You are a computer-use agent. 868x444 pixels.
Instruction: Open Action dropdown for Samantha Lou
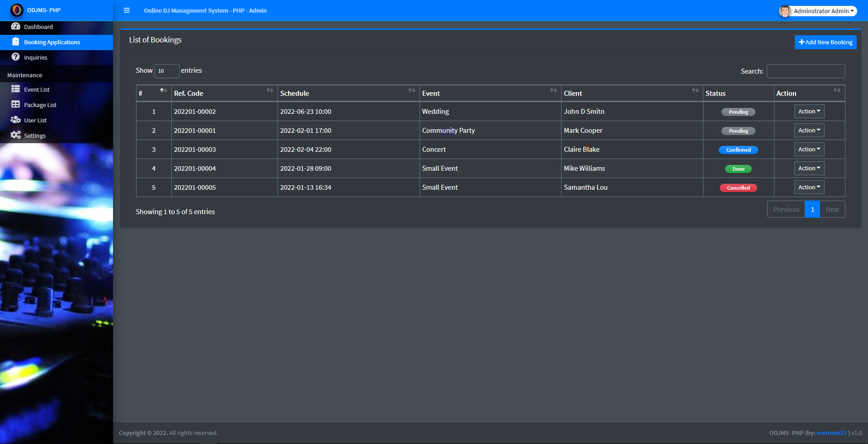(x=809, y=187)
